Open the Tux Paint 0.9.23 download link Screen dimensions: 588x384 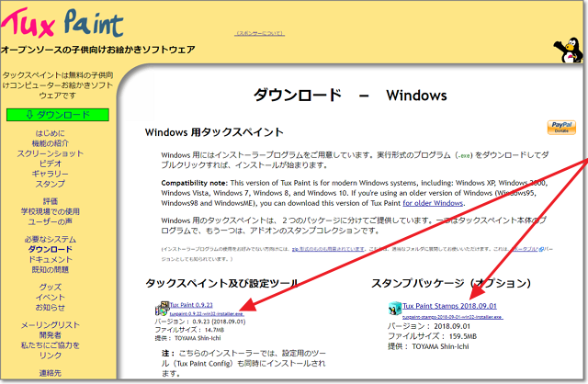(191, 305)
